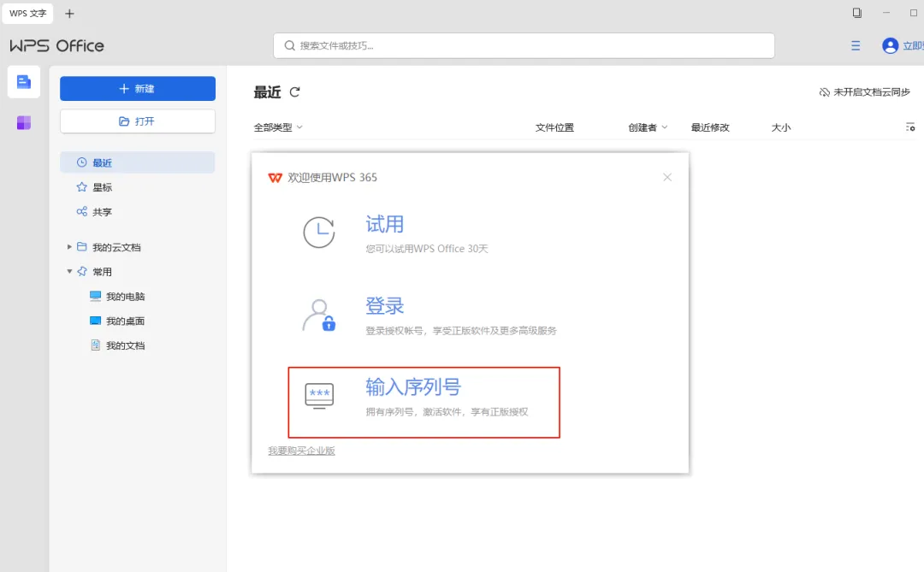
Task: Open 我的桌面 in the sidebar
Action: coord(117,321)
